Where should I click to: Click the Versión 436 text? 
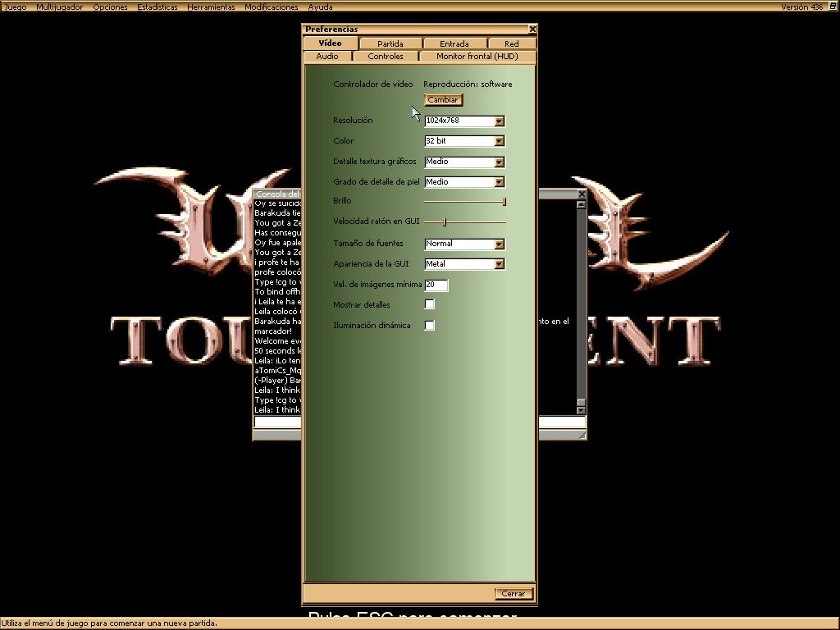(x=801, y=7)
